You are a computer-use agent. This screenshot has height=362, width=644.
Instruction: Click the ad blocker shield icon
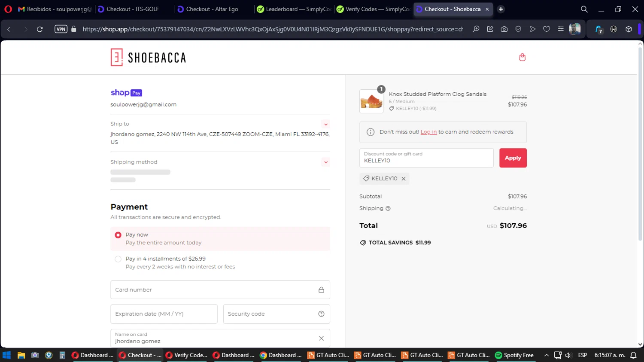tap(518, 29)
